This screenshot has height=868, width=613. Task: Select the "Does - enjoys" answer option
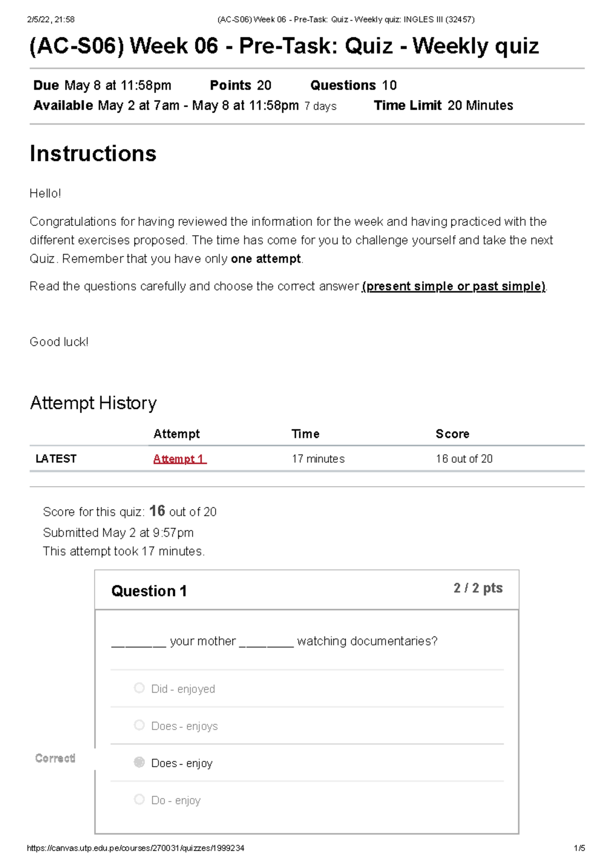point(184,725)
